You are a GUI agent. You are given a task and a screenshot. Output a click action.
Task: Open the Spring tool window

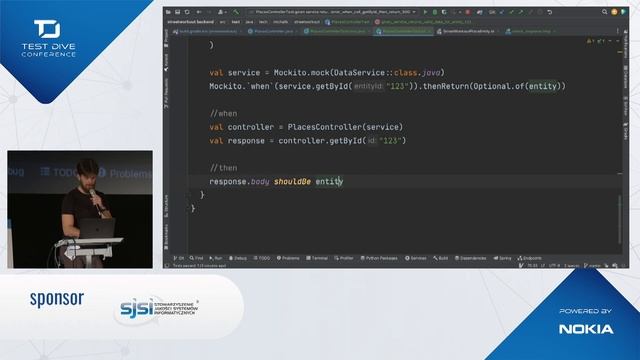(x=502, y=258)
